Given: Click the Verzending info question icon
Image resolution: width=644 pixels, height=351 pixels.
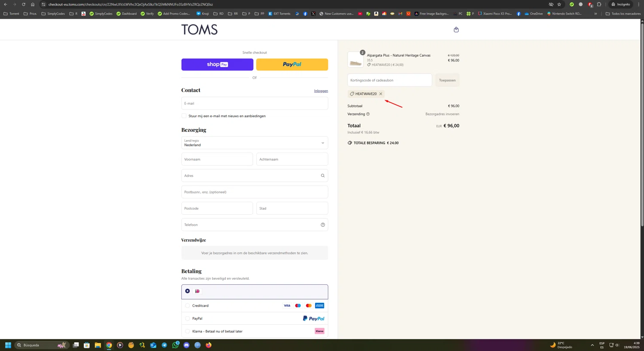Looking at the screenshot, I should pyautogui.click(x=368, y=114).
